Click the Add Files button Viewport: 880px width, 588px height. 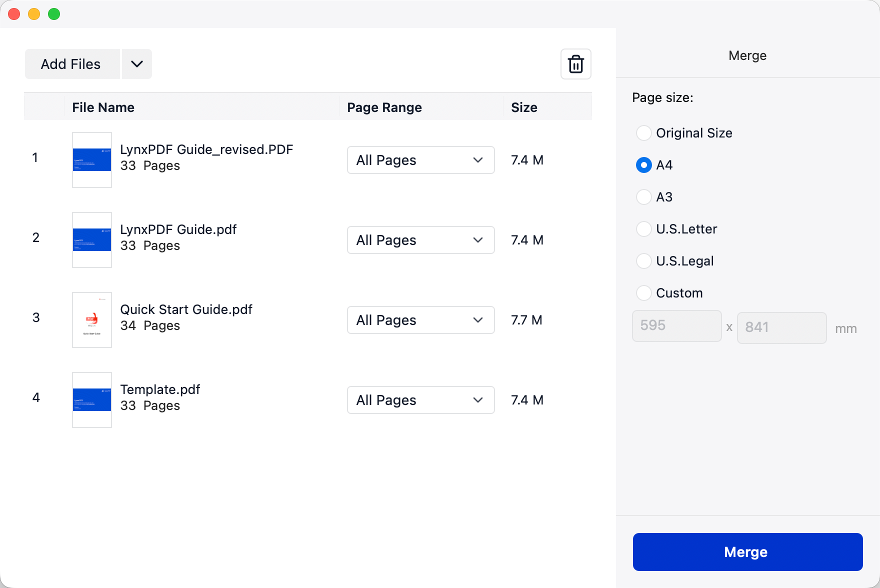coord(72,64)
